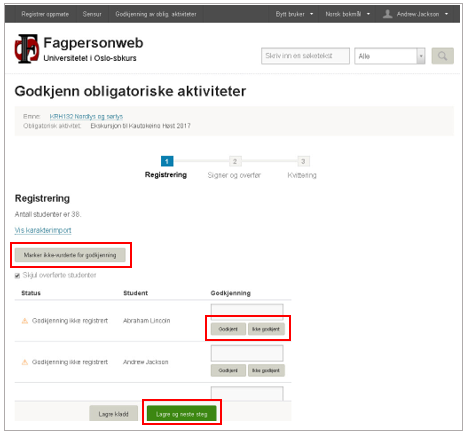Open the 'Alle' search category combo box
The height and width of the screenshot is (437, 469).
click(x=389, y=56)
